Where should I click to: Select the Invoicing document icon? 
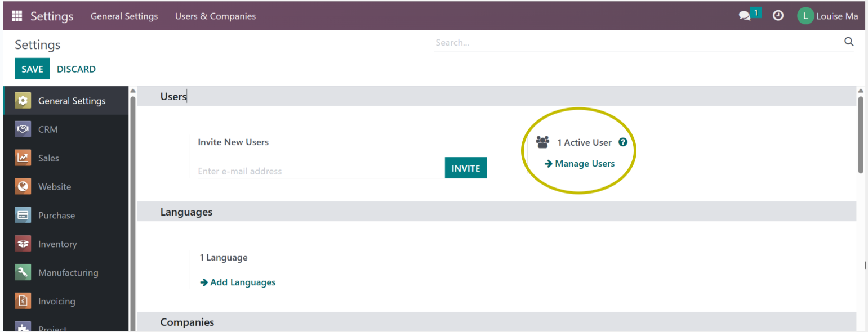(x=23, y=302)
